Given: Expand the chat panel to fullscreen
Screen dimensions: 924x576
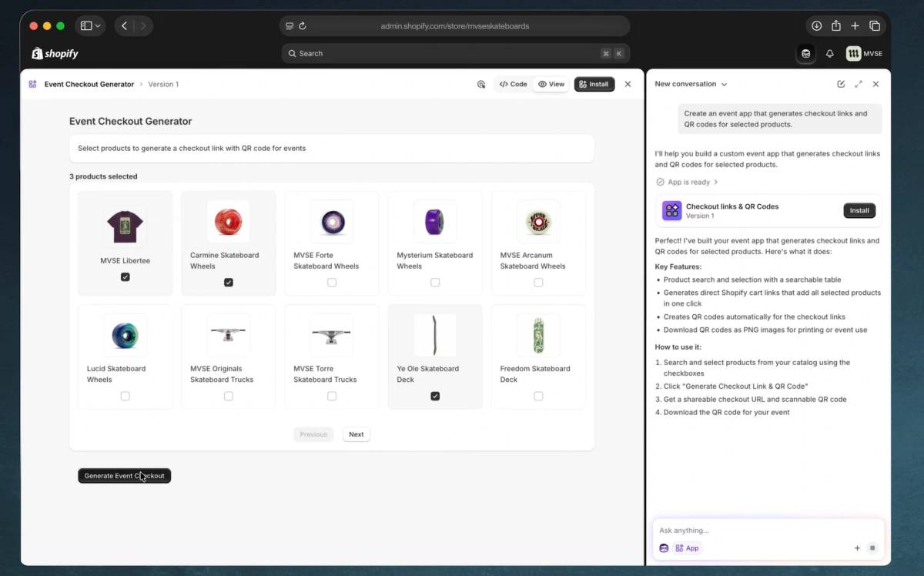Looking at the screenshot, I should point(859,84).
